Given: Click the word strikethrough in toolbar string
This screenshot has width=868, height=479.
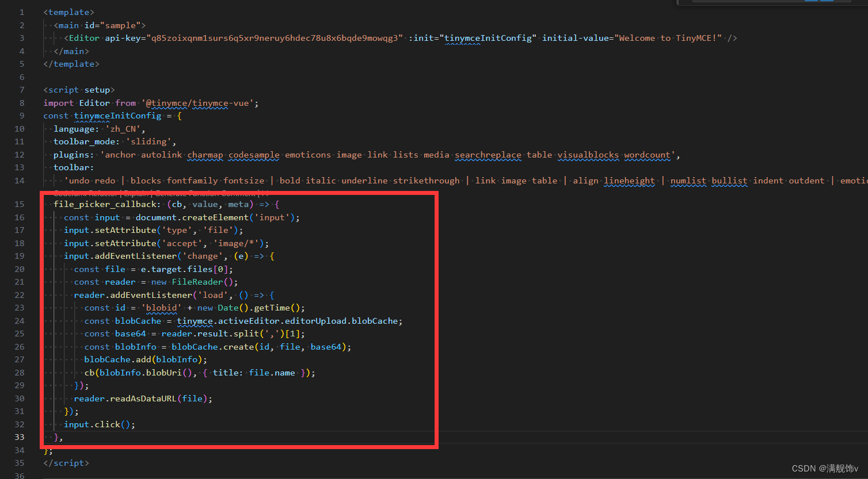Looking at the screenshot, I should (427, 181).
